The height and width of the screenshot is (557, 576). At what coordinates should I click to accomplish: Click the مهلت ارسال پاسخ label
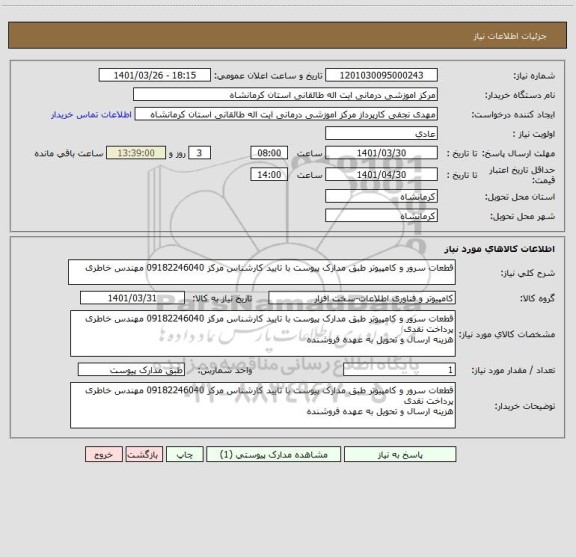pyautogui.click(x=518, y=153)
